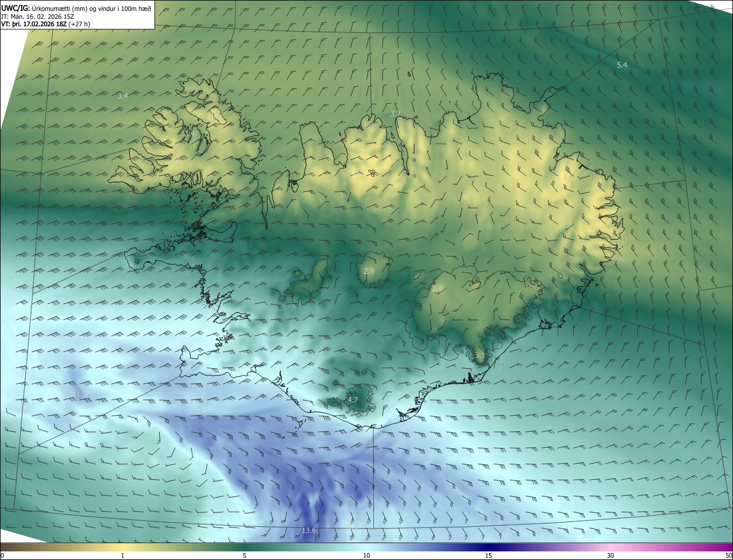This screenshot has height=560, width=733.
Task: Select the 3.1 value near the southeast coast
Action: point(480,356)
